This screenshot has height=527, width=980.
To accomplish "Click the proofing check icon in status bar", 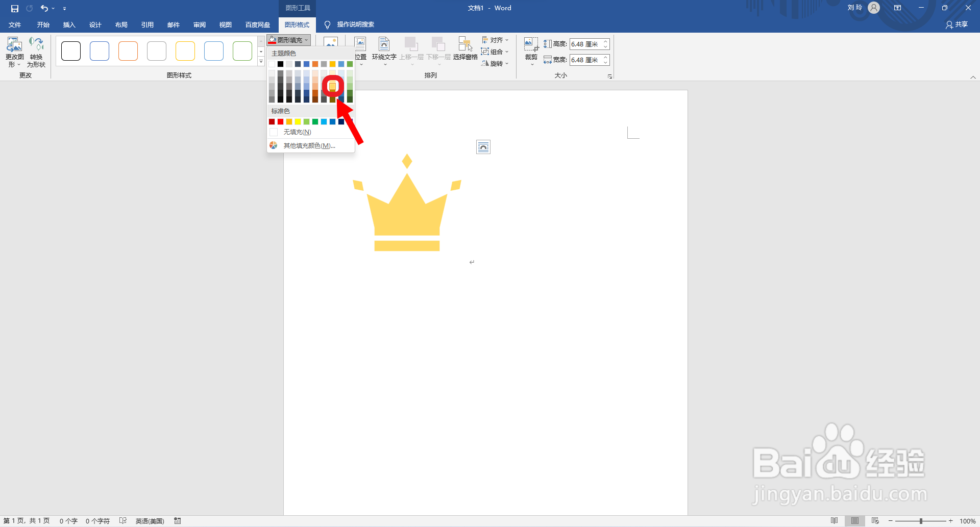I will pyautogui.click(x=122, y=521).
